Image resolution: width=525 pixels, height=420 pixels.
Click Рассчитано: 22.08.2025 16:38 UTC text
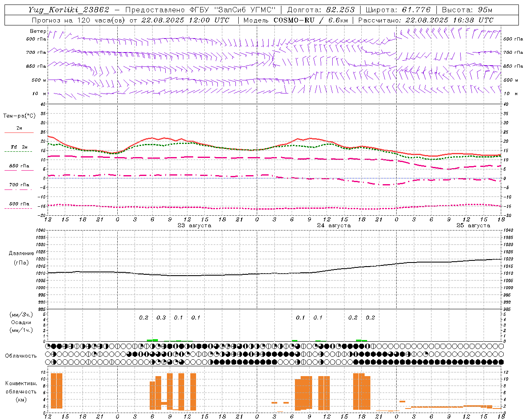[x=426, y=20]
